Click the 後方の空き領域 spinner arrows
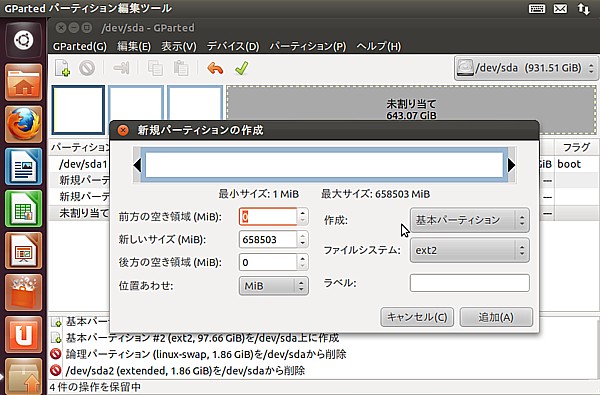This screenshot has width=600, height=395. (302, 262)
